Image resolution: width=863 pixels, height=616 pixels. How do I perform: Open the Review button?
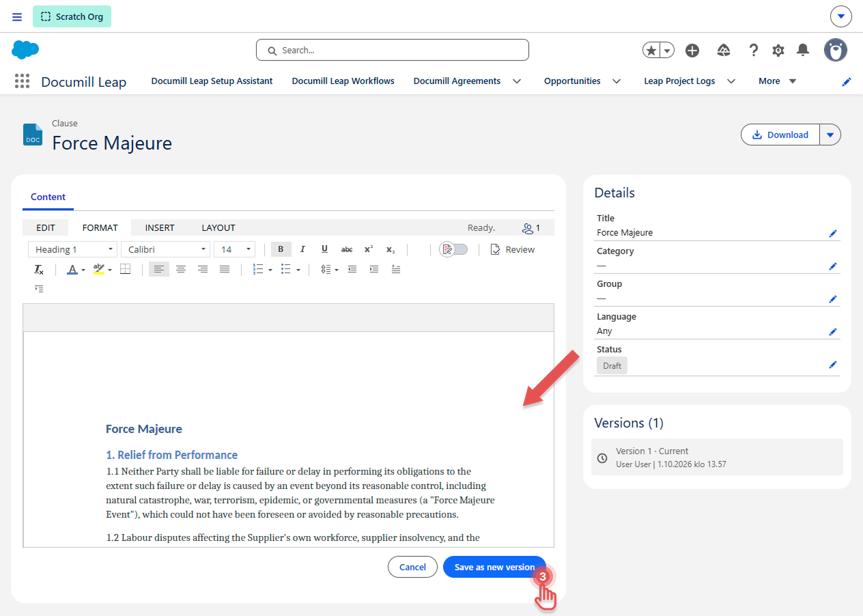click(x=513, y=249)
